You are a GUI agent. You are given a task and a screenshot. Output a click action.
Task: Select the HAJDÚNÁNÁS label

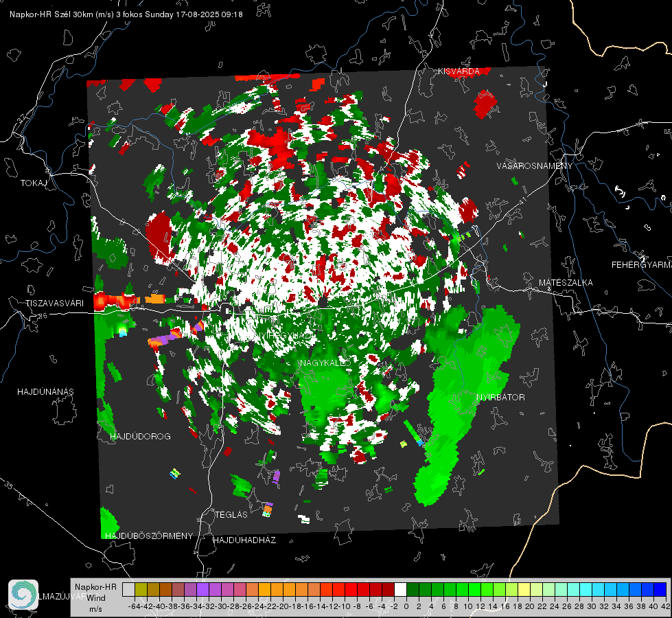pos(45,391)
